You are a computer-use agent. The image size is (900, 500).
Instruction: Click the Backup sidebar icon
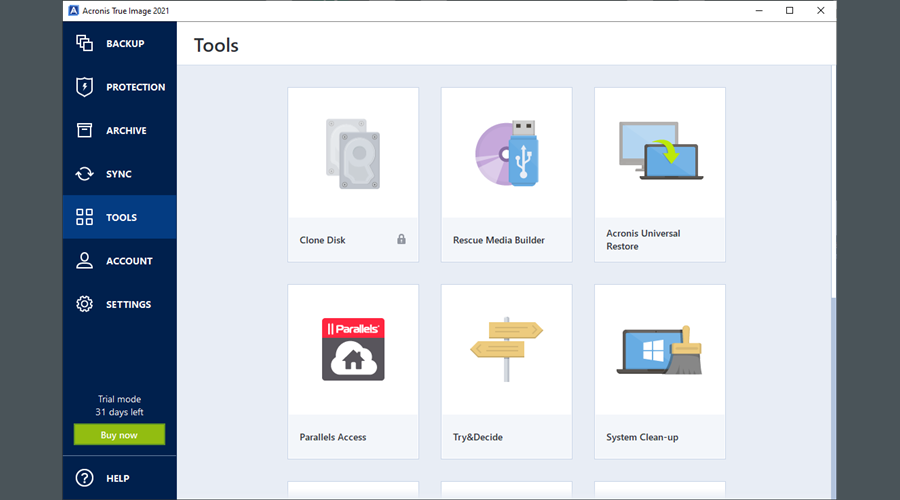coord(85,43)
